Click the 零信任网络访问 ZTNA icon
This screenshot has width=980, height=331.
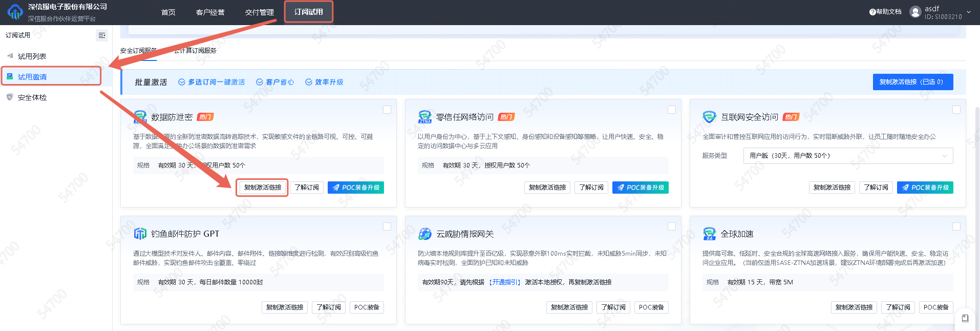pos(425,117)
